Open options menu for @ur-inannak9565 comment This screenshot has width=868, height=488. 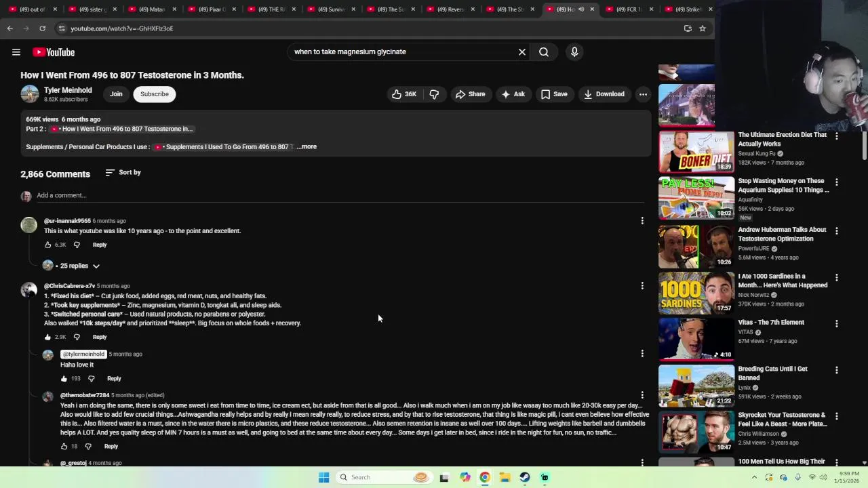(x=642, y=221)
